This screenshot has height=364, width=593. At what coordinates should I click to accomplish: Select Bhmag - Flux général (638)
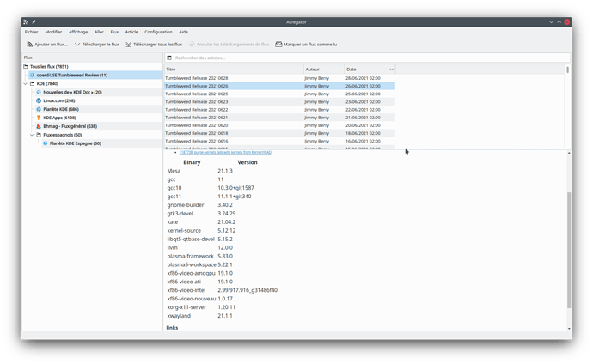[x=70, y=126]
